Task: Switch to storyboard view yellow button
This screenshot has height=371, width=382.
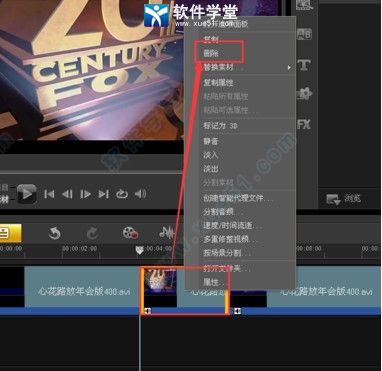Action: pos(10,233)
